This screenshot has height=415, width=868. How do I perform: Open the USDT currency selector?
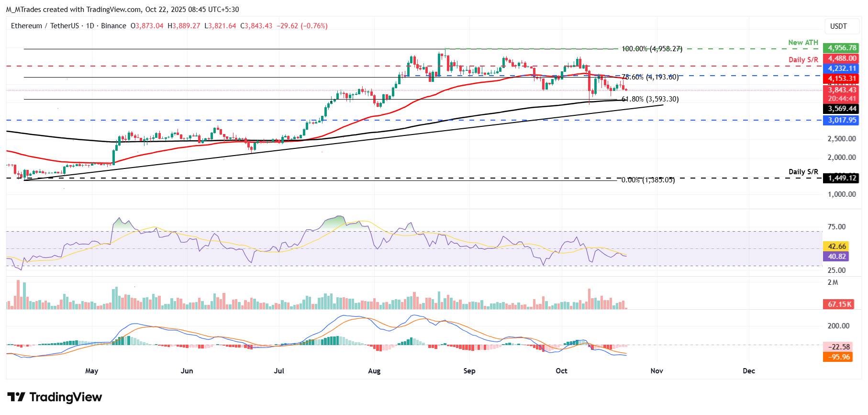point(838,26)
